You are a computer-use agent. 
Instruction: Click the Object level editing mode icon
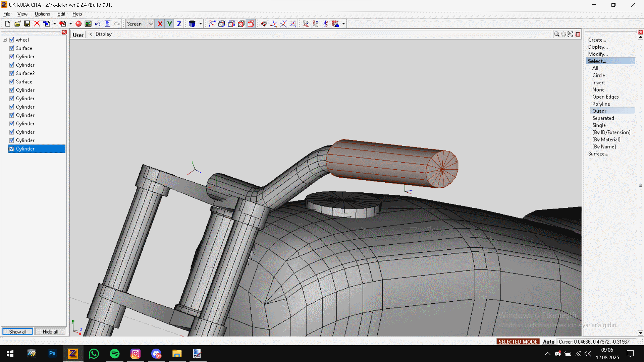click(251, 24)
